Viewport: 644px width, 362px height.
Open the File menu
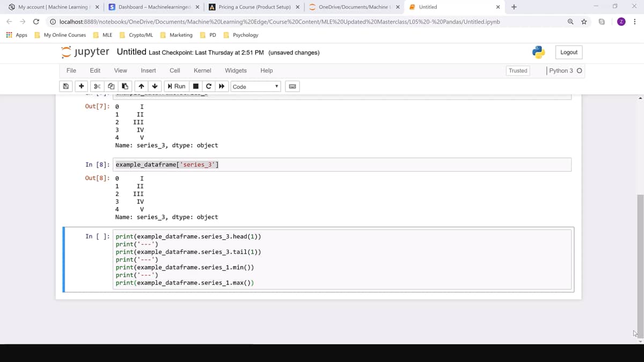71,70
